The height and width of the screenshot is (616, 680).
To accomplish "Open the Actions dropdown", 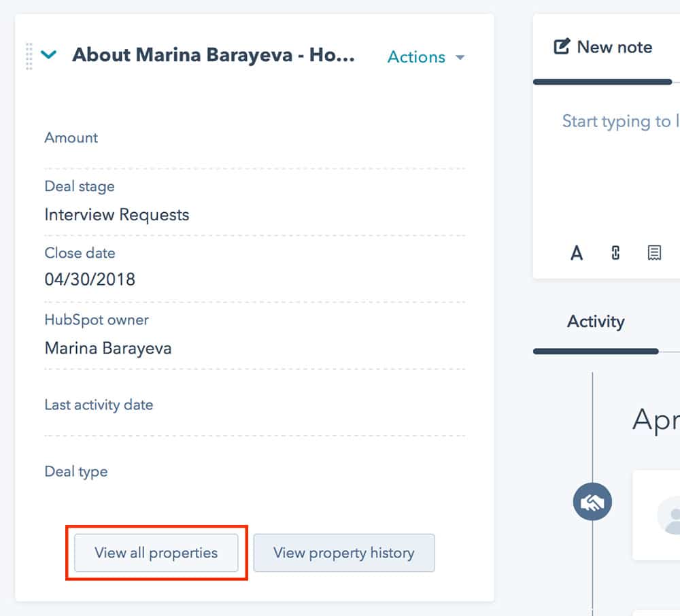I will (416, 57).
